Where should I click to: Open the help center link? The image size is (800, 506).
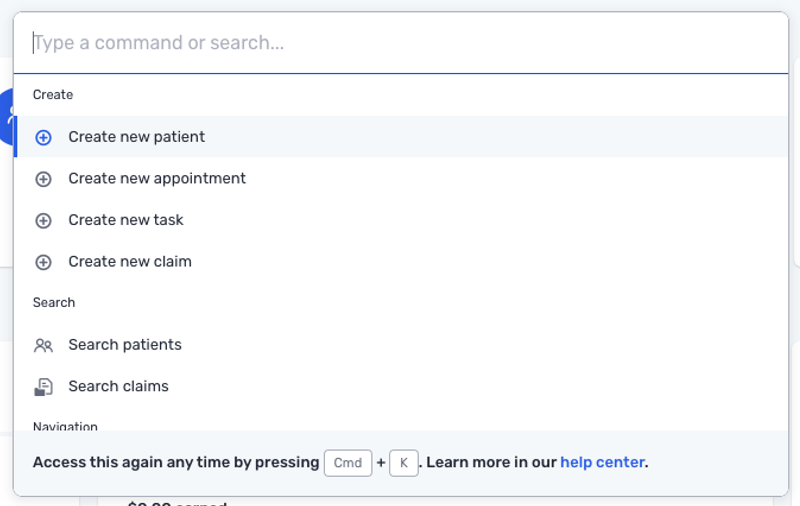(603, 462)
